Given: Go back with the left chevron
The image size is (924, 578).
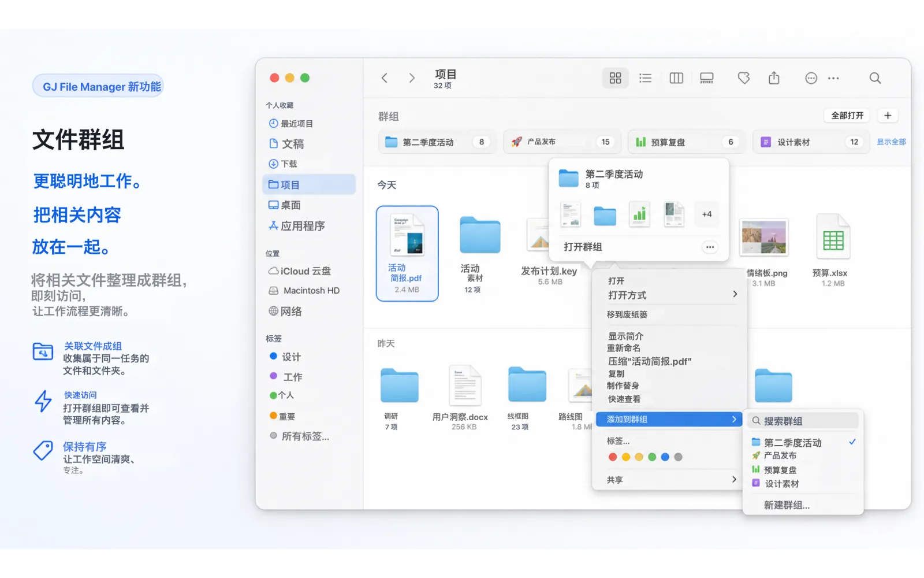Looking at the screenshot, I should [385, 78].
